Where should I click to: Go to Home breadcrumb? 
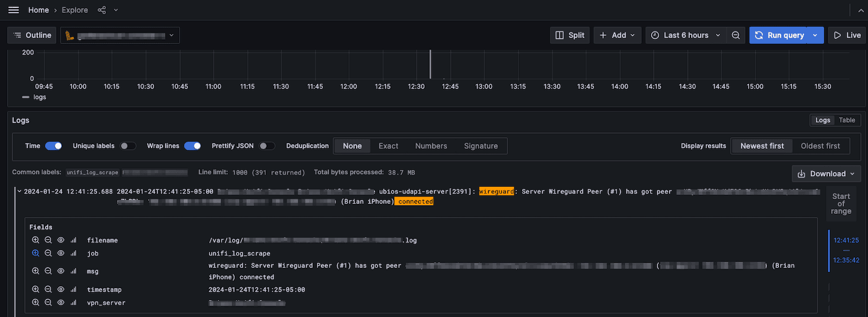tap(39, 10)
